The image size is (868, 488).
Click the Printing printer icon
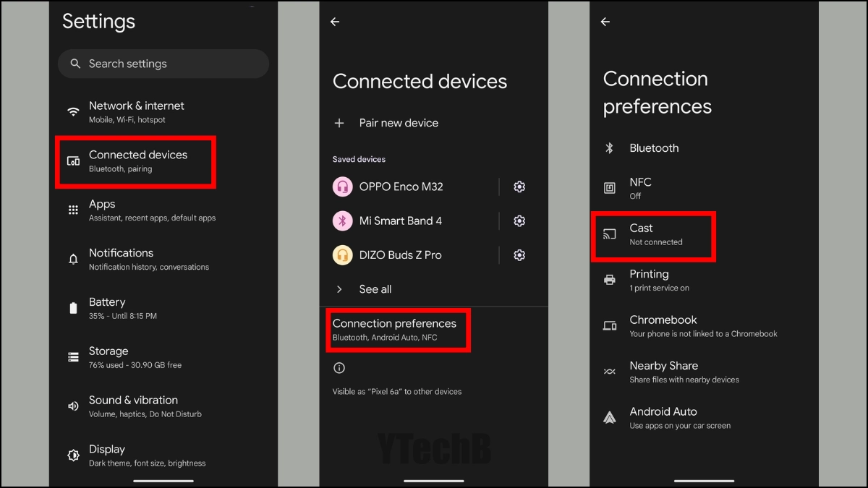point(610,280)
